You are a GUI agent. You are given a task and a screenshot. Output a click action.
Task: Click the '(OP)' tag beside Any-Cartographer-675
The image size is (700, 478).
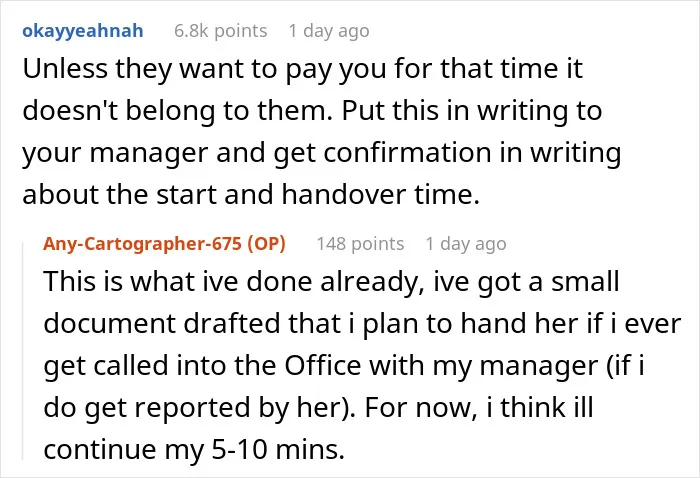(x=267, y=244)
